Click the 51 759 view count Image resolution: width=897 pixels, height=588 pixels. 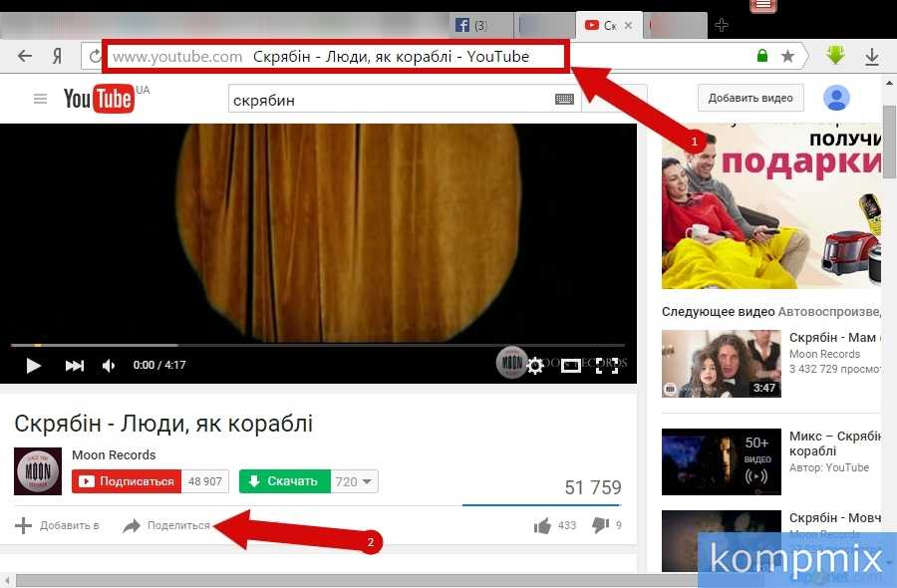click(x=593, y=487)
